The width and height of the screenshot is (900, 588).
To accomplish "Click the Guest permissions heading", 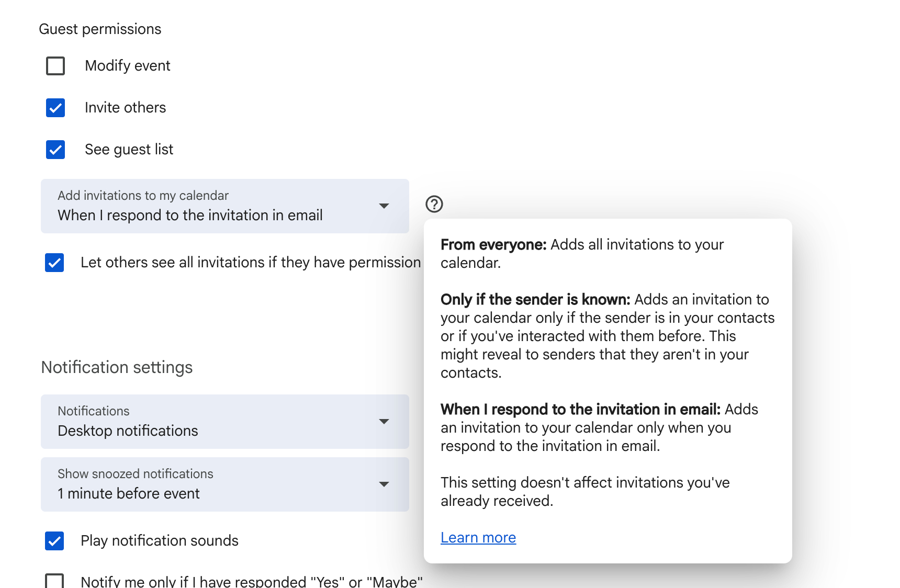I will 100,29.
